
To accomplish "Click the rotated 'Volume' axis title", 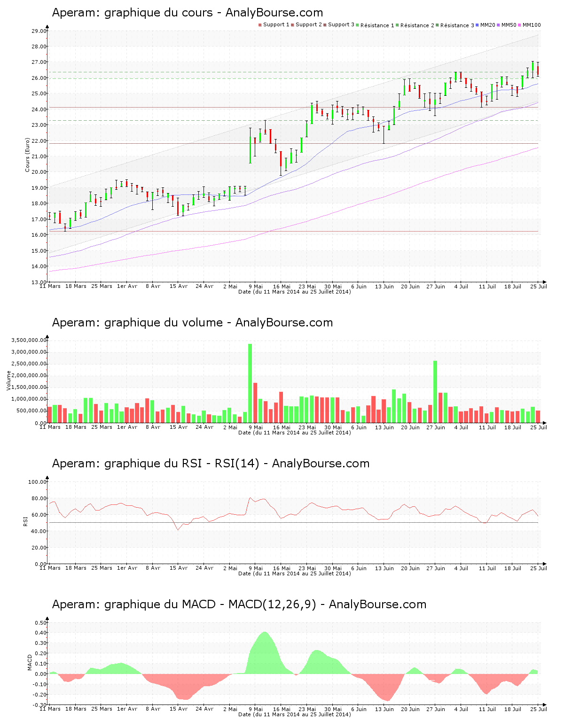I will pos(8,380).
